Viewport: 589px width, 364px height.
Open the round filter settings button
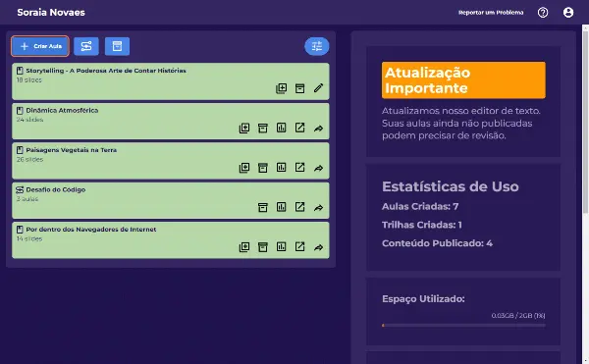[x=317, y=46]
